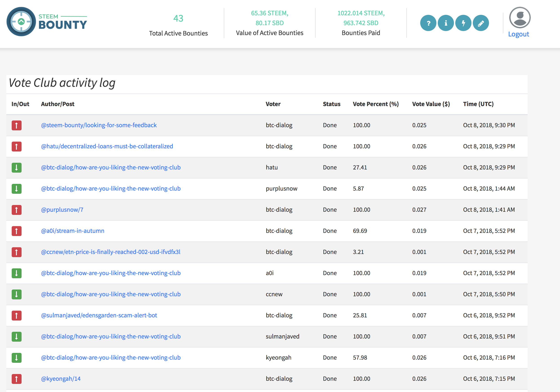Click voter name sulmanjaved
560x392 pixels.
pos(282,337)
